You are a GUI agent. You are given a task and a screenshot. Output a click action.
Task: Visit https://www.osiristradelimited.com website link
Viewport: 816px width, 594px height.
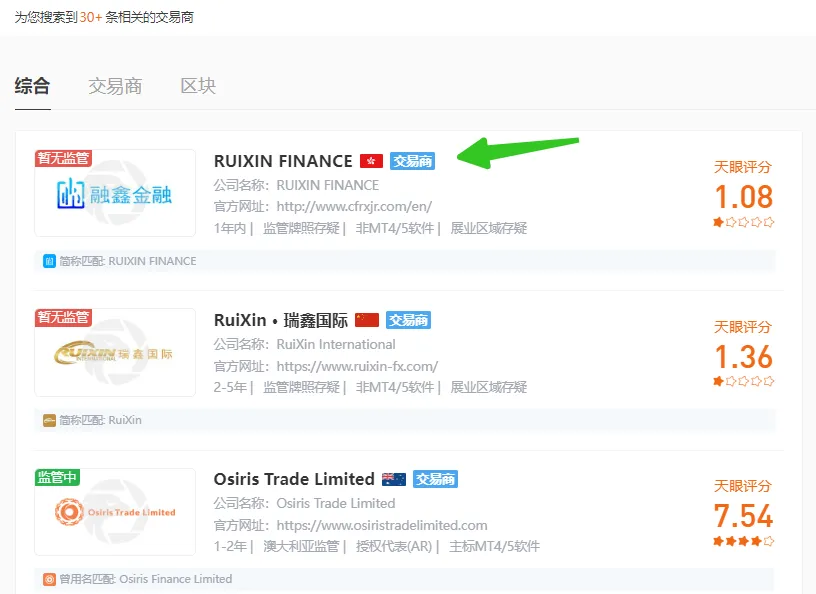(382, 525)
